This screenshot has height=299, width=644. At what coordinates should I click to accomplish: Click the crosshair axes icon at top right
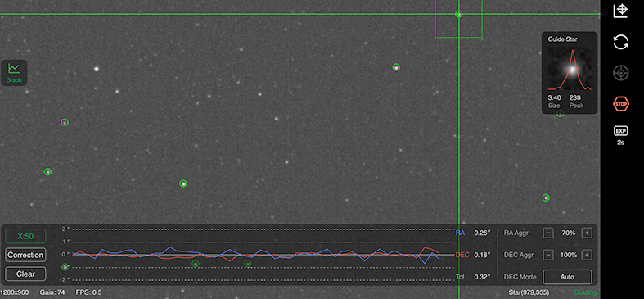pyautogui.click(x=620, y=11)
